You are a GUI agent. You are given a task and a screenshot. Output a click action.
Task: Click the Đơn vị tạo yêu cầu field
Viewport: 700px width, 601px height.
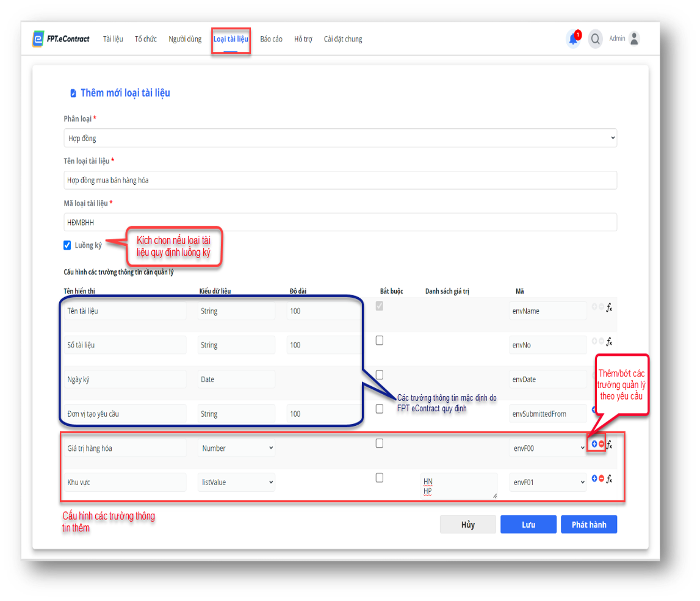[125, 414]
